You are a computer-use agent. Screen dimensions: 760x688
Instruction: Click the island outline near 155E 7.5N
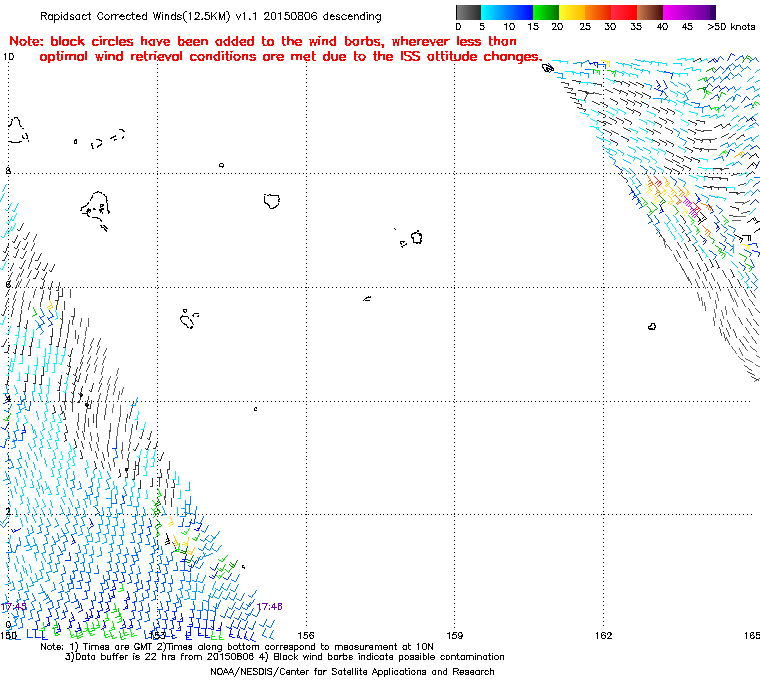click(272, 201)
